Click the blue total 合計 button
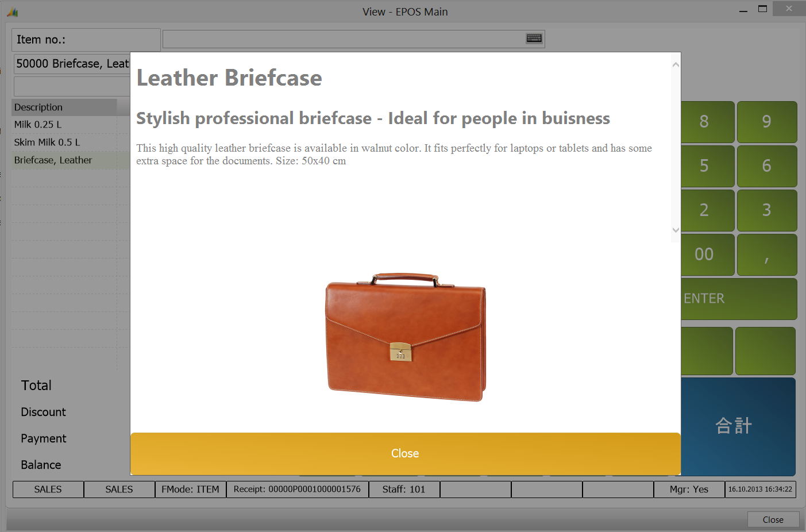Image resolution: width=806 pixels, height=532 pixels. click(x=738, y=426)
